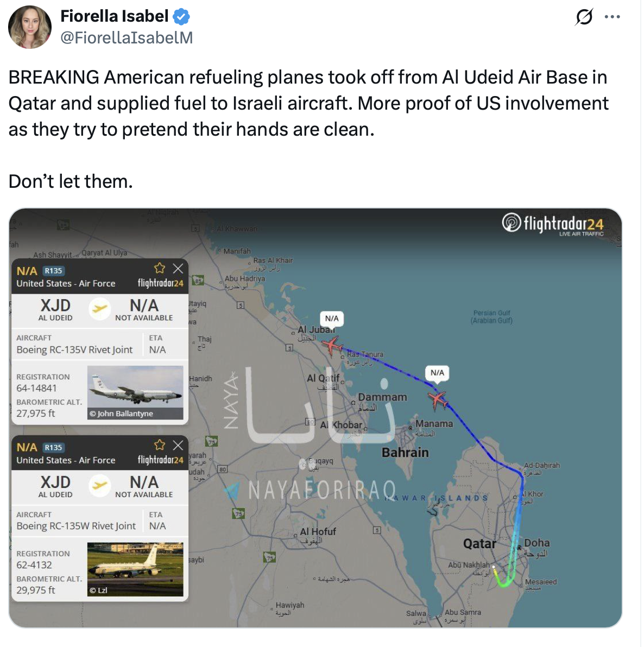Open the three-dot more options menu
The image size is (644, 647).
coord(612,17)
